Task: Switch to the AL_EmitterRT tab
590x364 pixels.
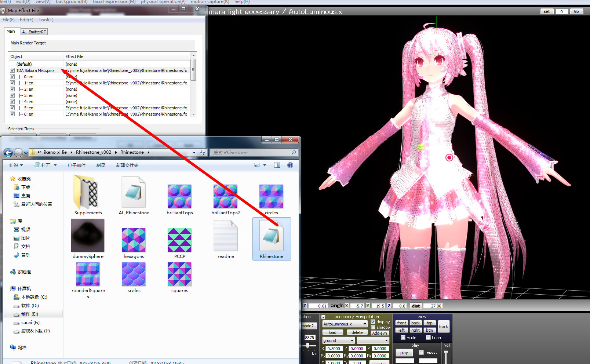Action: tap(34, 32)
